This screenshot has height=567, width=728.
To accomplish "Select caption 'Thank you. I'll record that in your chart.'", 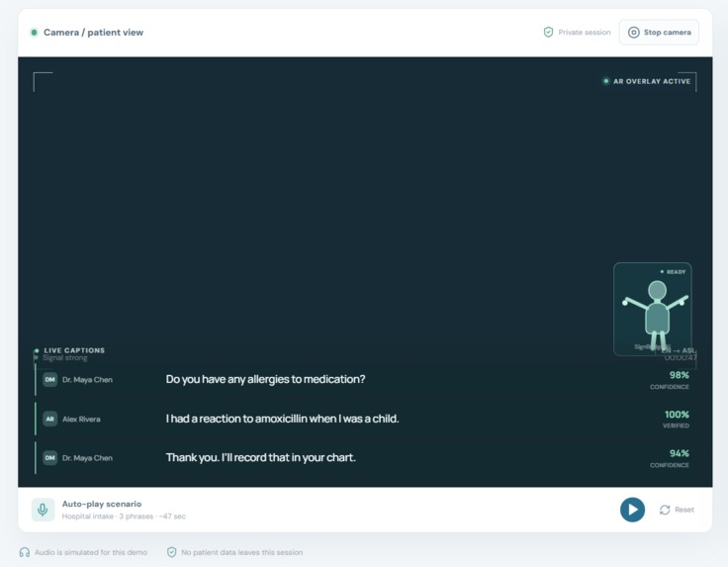I will pos(261,458).
